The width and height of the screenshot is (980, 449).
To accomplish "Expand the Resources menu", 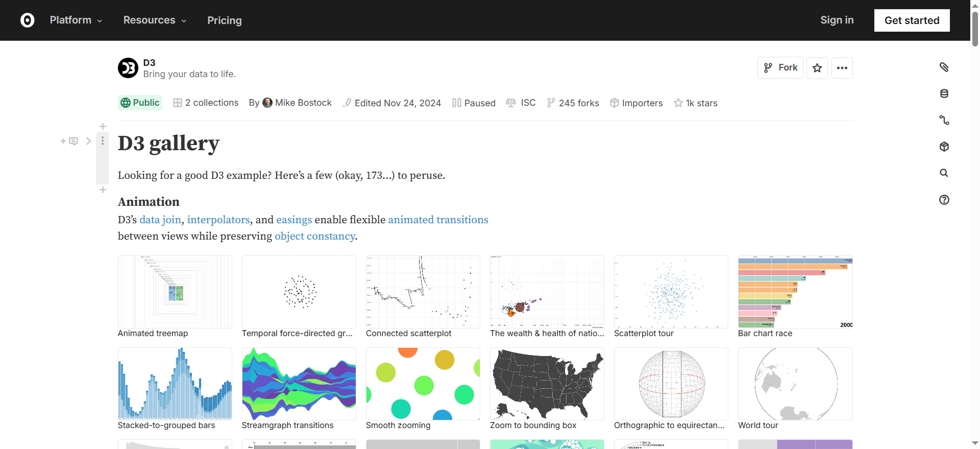I will pyautogui.click(x=155, y=20).
